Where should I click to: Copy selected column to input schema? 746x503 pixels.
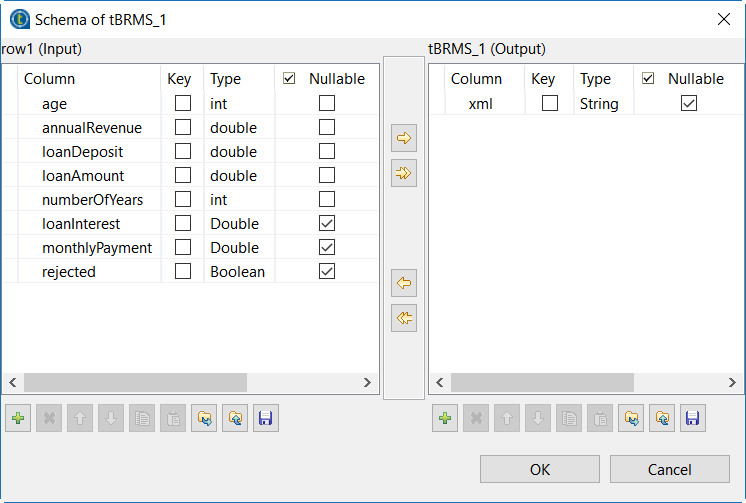pyautogui.click(x=404, y=284)
